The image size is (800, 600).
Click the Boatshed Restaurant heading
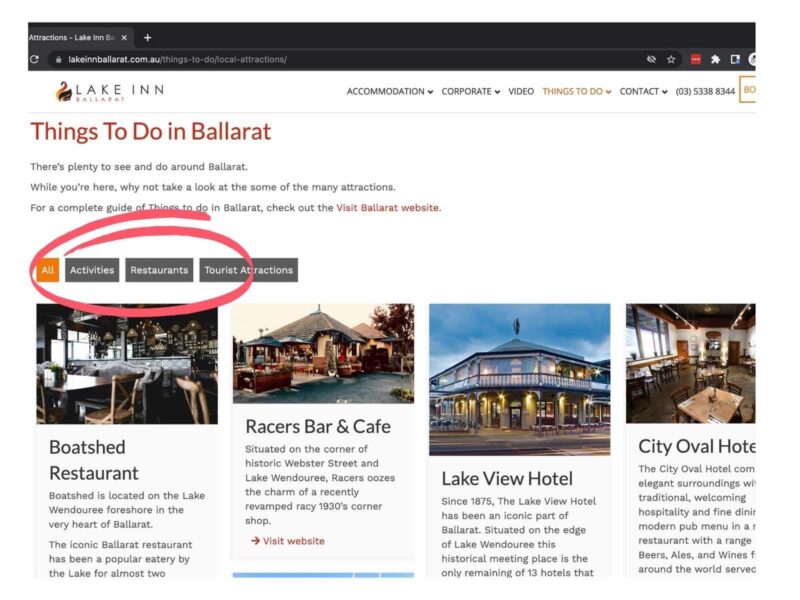(x=94, y=460)
